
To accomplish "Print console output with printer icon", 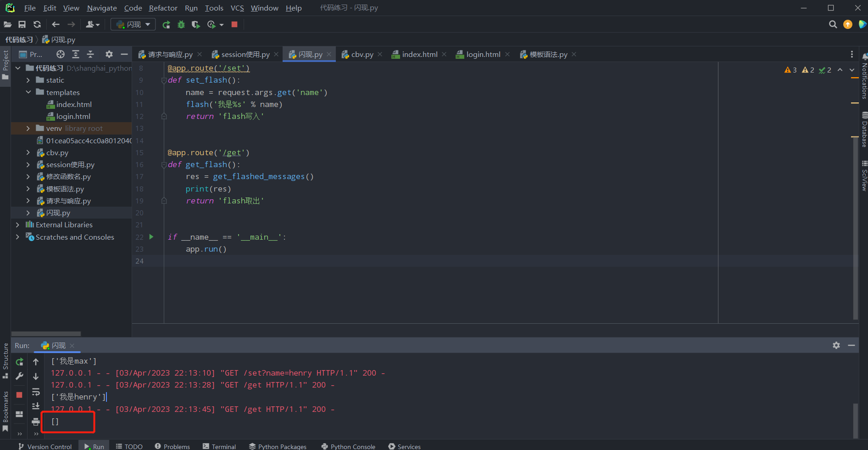I will click(36, 422).
